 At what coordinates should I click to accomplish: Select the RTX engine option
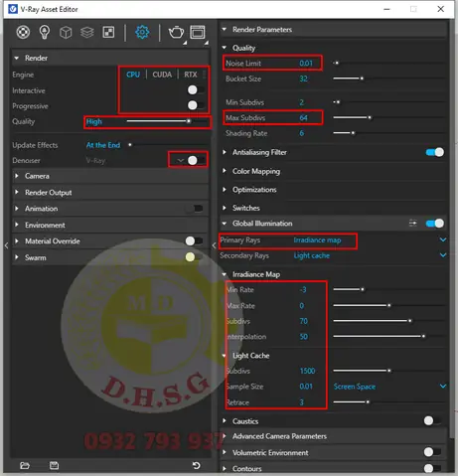pyautogui.click(x=191, y=75)
